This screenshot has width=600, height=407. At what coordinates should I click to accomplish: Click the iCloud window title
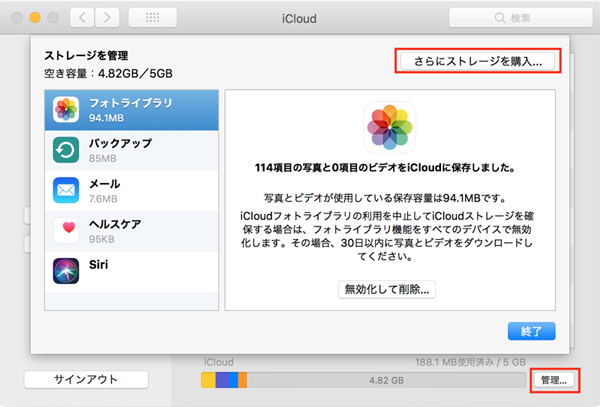[299, 18]
